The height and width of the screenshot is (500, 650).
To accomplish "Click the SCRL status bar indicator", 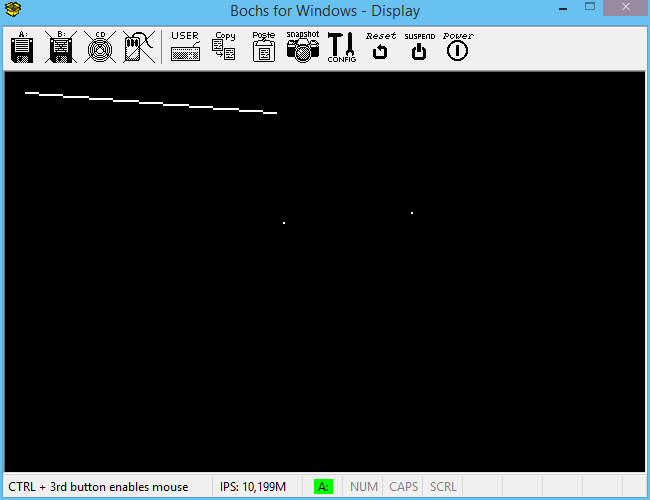I will tap(443, 486).
